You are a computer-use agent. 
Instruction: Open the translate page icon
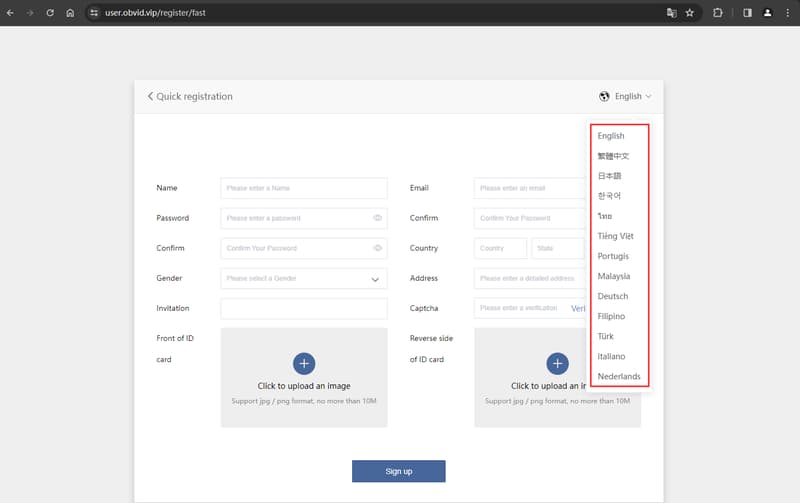(x=671, y=13)
